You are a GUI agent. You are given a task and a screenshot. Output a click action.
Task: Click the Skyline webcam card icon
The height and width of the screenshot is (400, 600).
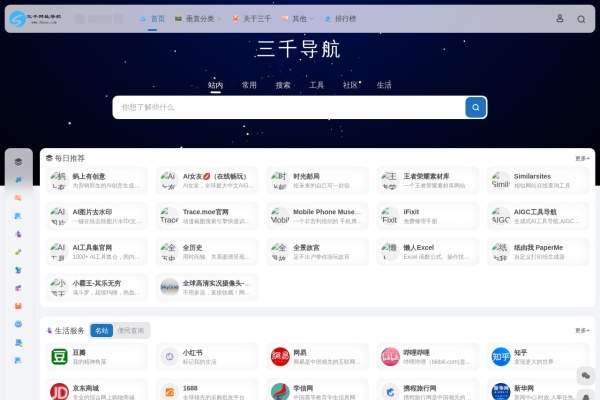pos(170,287)
